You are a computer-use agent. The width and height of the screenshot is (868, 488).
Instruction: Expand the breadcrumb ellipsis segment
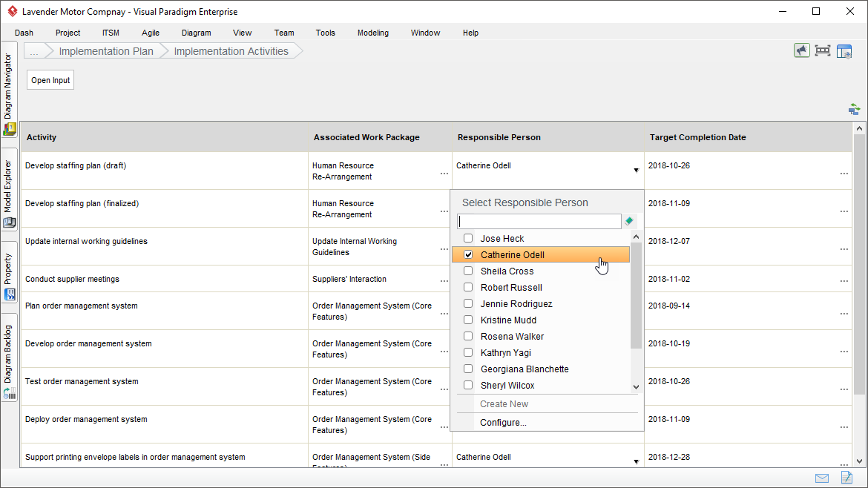pos(34,51)
